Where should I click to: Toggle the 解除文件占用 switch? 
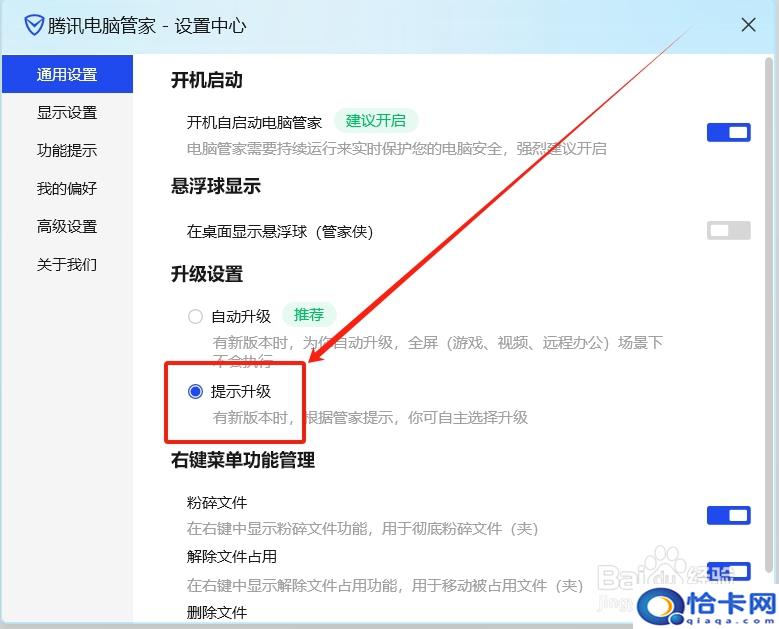(728, 571)
